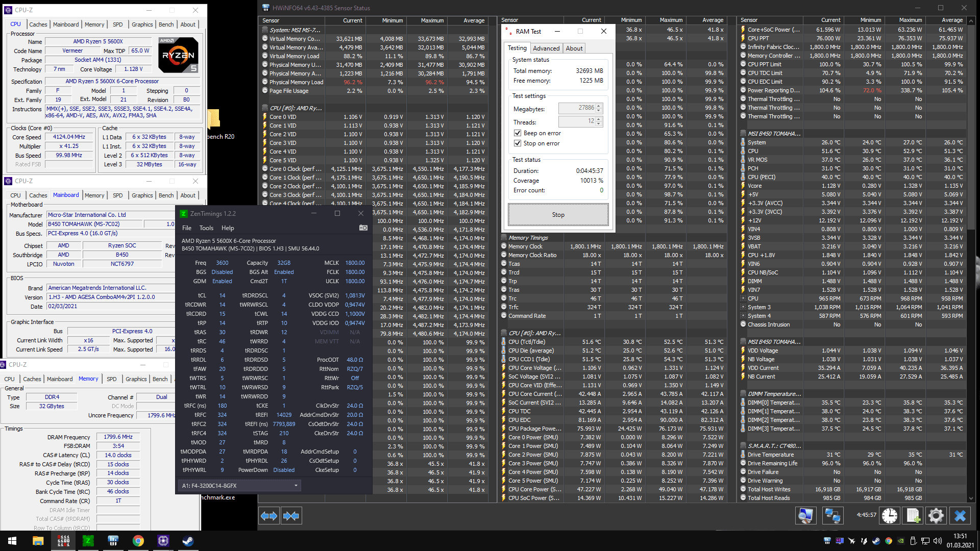Click volume icon in system tray
Screen dimensions: 980x551
937,541
